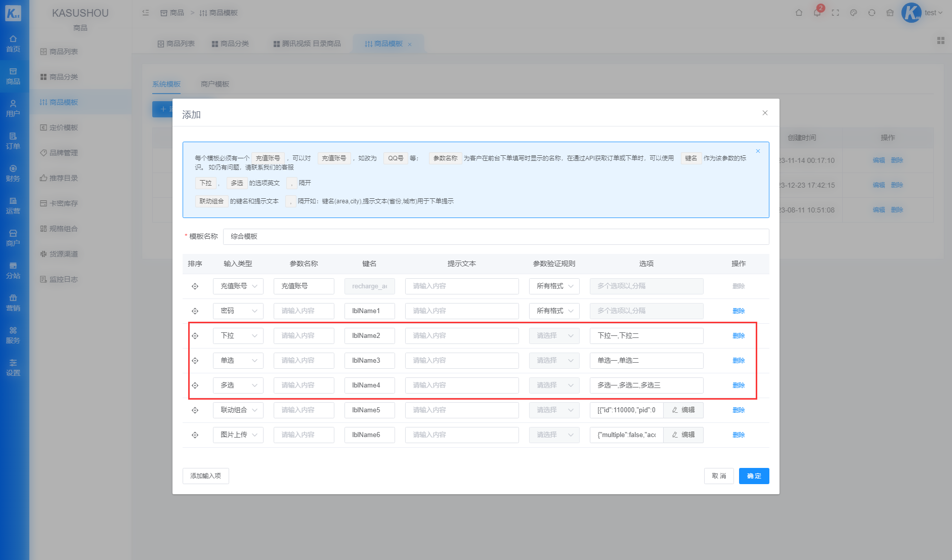Open input type dropdown showing 下拉

238,336
